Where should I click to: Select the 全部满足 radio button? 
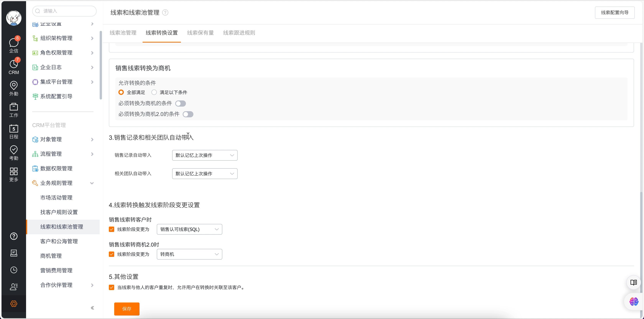point(121,92)
